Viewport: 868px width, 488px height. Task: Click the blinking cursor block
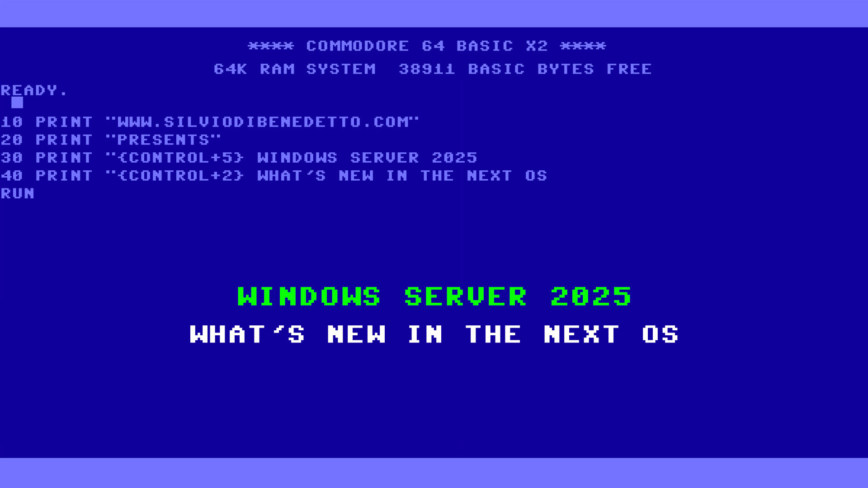tap(16, 102)
